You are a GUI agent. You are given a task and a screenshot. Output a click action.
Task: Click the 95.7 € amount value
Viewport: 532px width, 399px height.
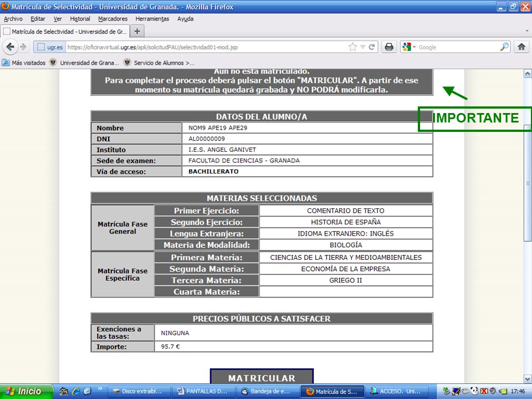[170, 347]
